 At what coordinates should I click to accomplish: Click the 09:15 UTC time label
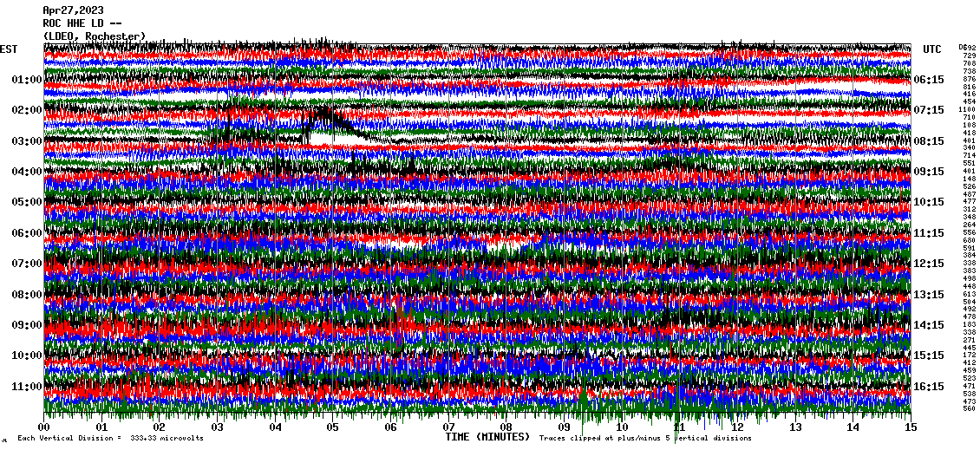click(929, 172)
